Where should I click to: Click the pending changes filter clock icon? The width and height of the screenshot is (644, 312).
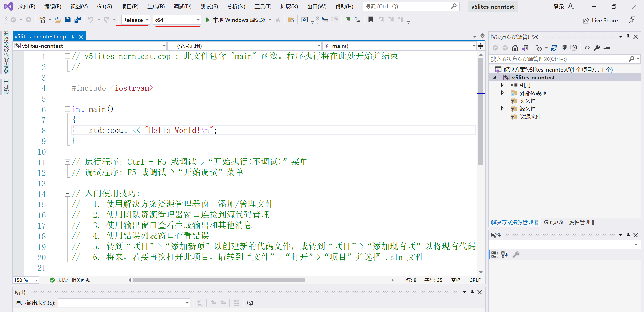[x=539, y=48]
